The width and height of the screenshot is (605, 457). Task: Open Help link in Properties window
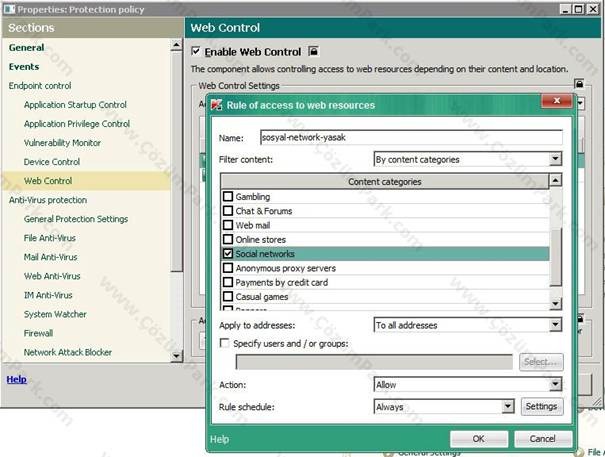(x=17, y=379)
